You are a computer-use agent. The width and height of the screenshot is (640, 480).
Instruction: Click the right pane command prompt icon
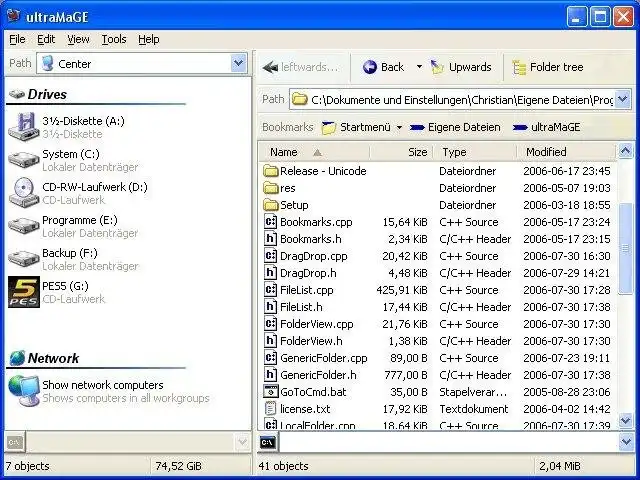click(268, 442)
